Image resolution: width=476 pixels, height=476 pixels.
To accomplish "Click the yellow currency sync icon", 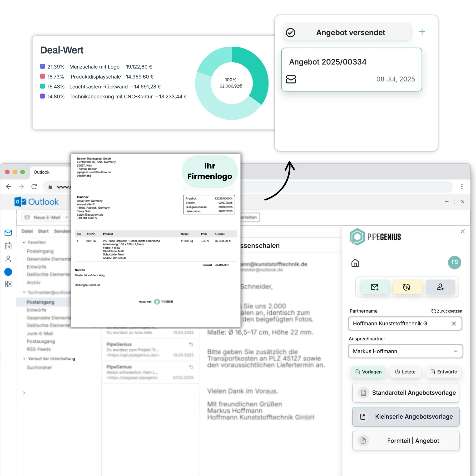I will tap(407, 287).
